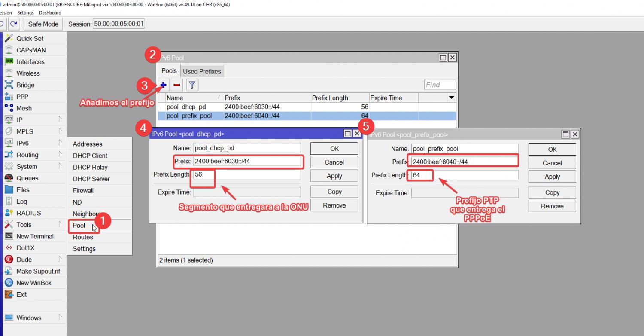This screenshot has width=644, height=336.
Task: Toggle the Safe Mode button
Action: [43, 24]
